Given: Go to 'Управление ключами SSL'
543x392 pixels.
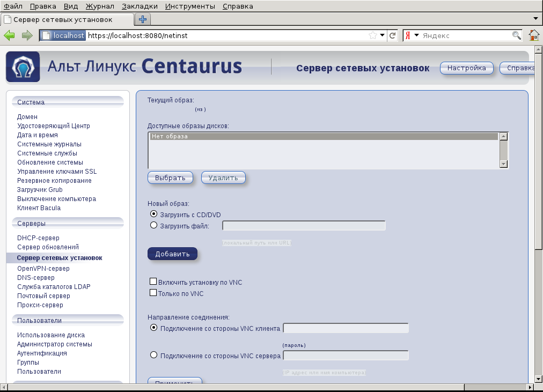Looking at the screenshot, I should pyautogui.click(x=57, y=172).
